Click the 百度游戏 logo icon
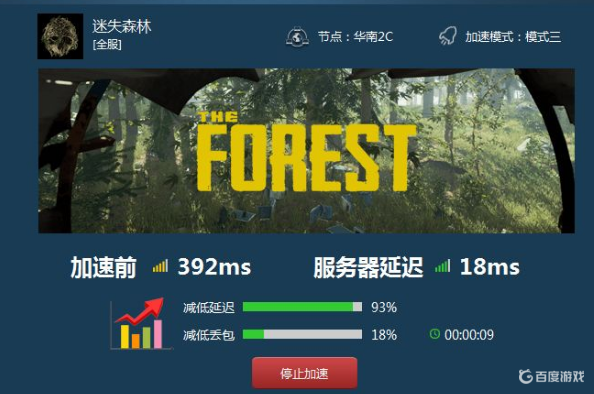 pyautogui.click(x=525, y=376)
